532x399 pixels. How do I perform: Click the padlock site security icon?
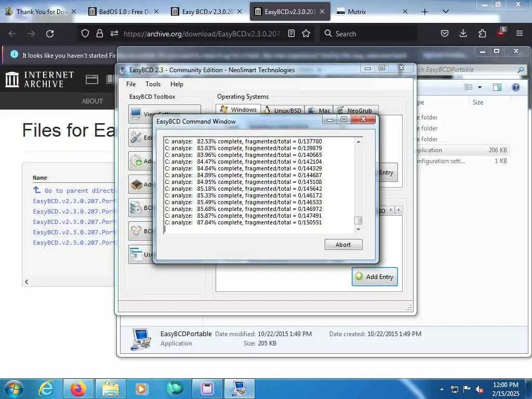[x=99, y=33]
